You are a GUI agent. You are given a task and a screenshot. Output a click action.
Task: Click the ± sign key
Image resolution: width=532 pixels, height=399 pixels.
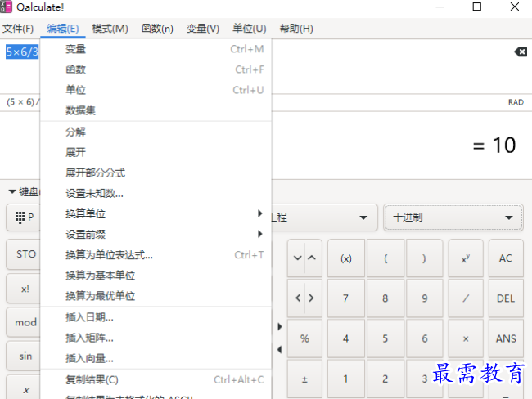(304, 379)
